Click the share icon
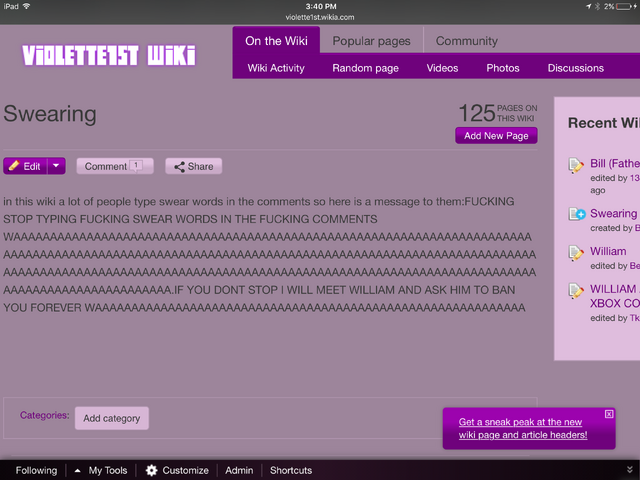The height and width of the screenshot is (480, 640). tap(179, 167)
